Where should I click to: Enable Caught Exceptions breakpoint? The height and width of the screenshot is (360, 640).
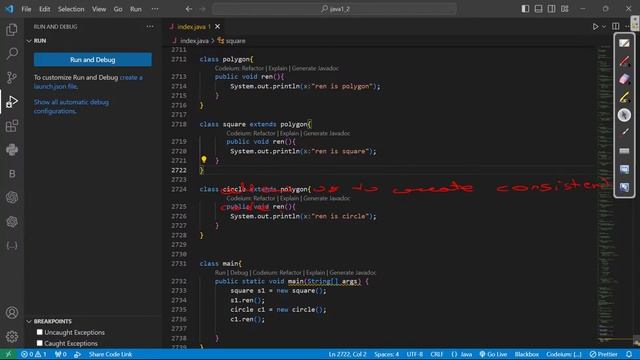tap(40, 343)
